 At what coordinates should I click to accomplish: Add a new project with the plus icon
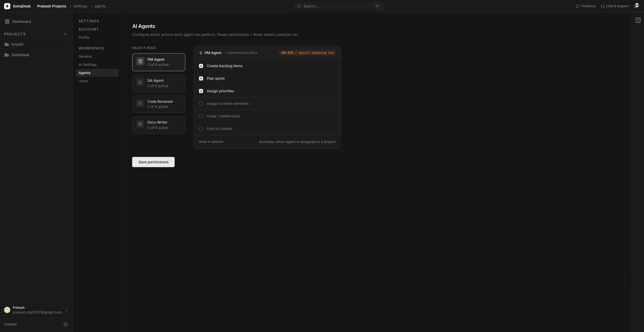coord(65,34)
